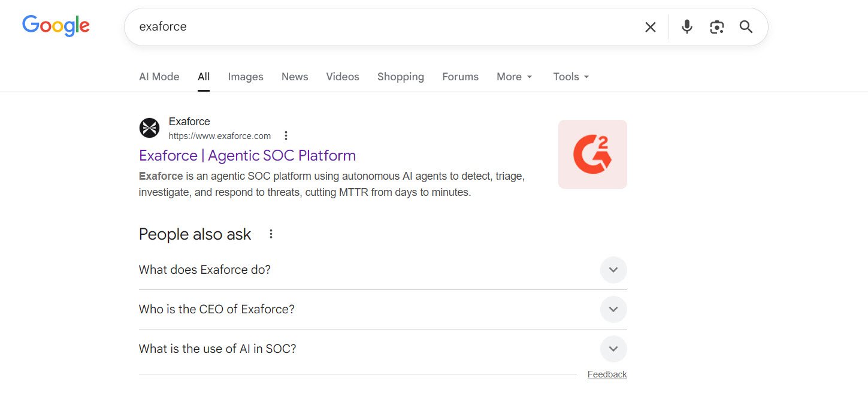The width and height of the screenshot is (868, 393).
Task: Expand "What is the use of AI in SOC?"
Action: [613, 349]
